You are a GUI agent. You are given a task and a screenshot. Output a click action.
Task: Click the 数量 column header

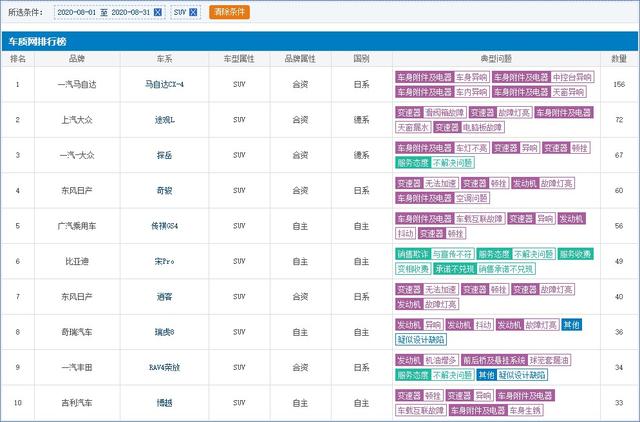point(619,59)
